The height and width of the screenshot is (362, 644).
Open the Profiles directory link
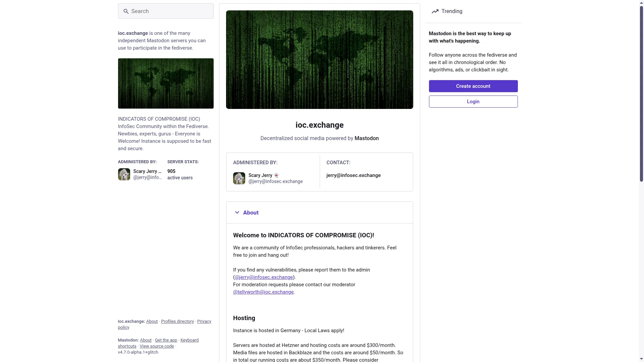click(177, 321)
